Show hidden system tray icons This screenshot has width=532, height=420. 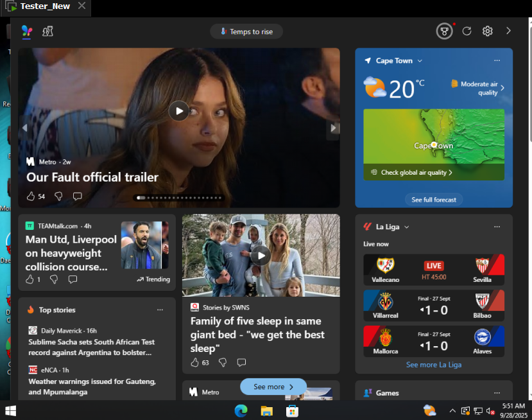452,411
